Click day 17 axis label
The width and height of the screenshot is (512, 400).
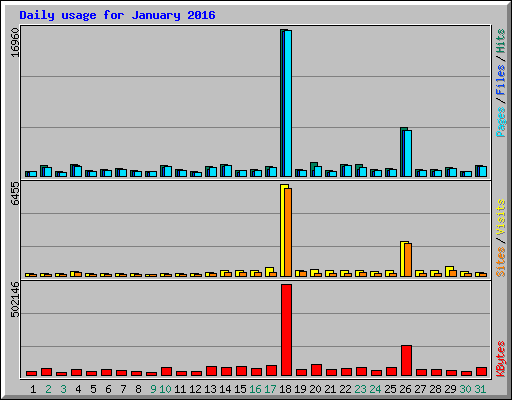270,389
